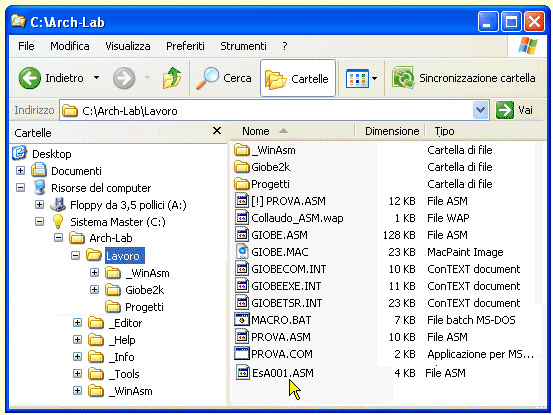Open the Visualizza menu
This screenshot has height=415, width=553.
[128, 46]
